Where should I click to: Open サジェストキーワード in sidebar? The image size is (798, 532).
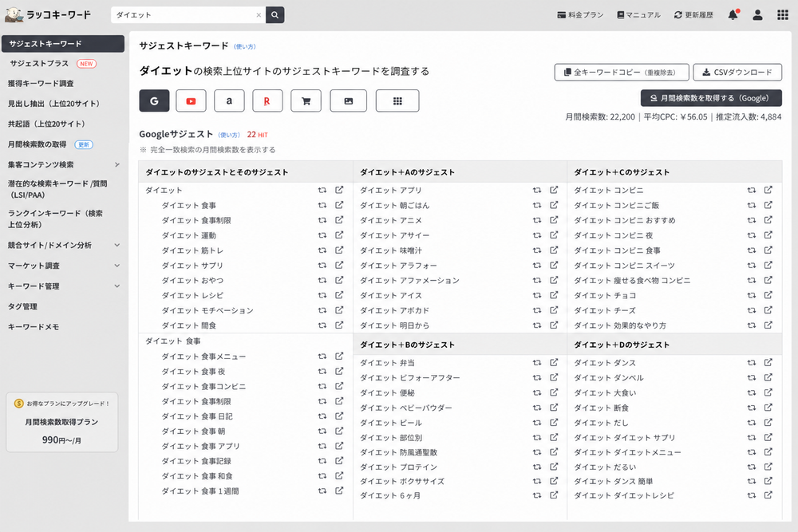pos(63,44)
